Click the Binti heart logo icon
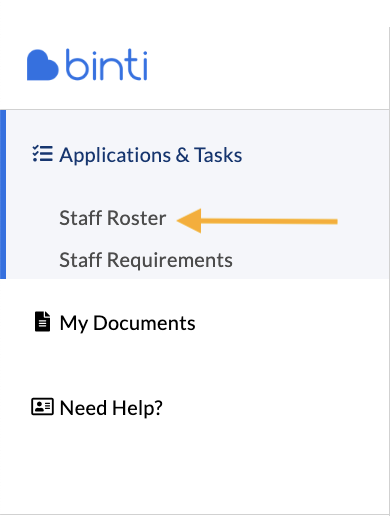Image resolution: width=390 pixels, height=516 pixels. [43, 65]
